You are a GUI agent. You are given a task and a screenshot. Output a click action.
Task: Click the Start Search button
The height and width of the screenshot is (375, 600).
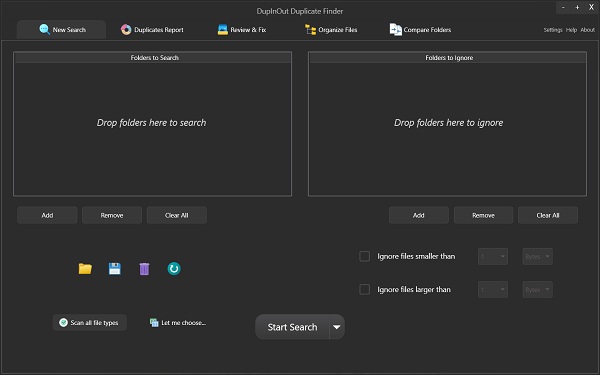[292, 327]
